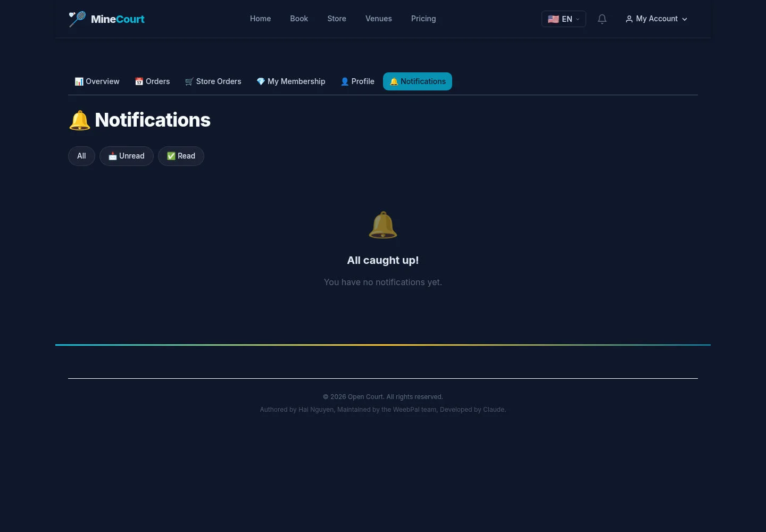Image resolution: width=766 pixels, height=532 pixels.
Task: Click the "You have no notifications yet." text
Action: (383, 282)
